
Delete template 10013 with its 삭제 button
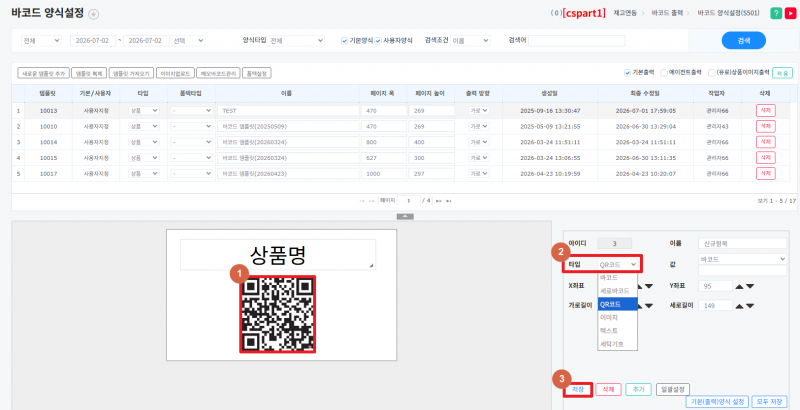pos(765,111)
